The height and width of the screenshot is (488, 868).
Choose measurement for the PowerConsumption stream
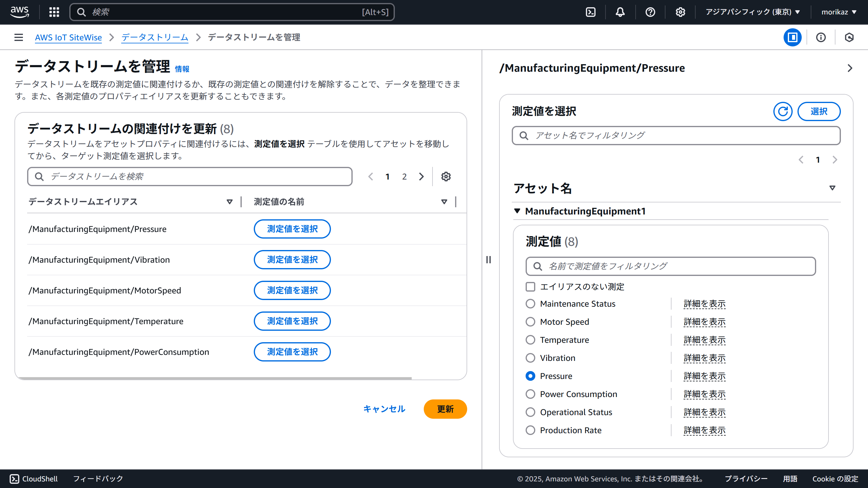pyautogui.click(x=292, y=352)
